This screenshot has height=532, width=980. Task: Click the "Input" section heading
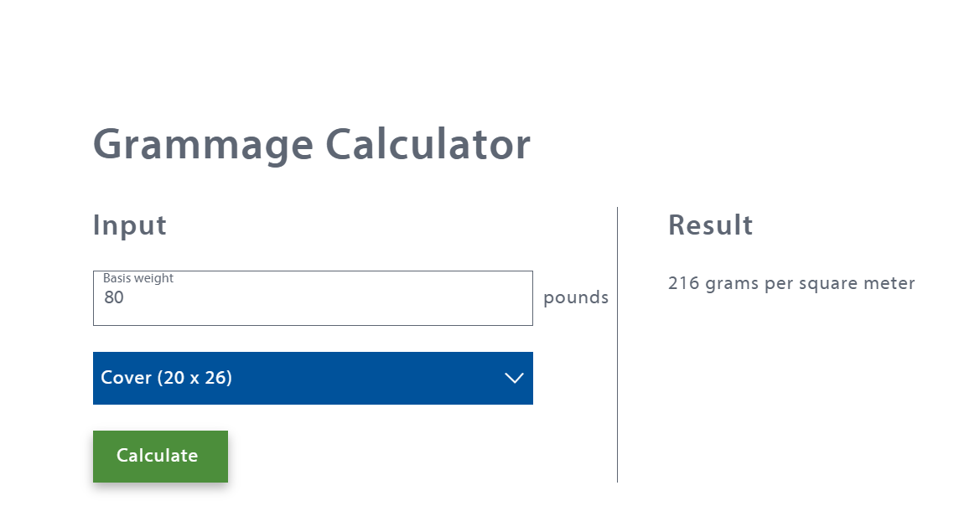pos(130,225)
